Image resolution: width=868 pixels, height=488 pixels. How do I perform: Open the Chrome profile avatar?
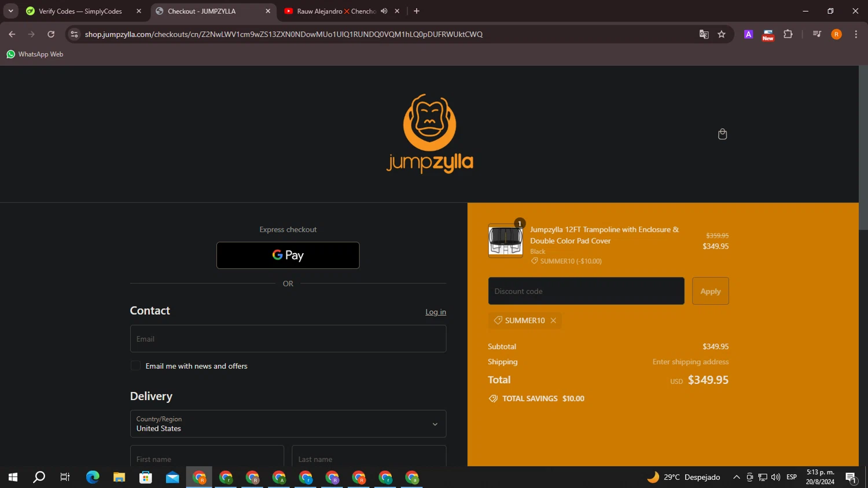[836, 34]
